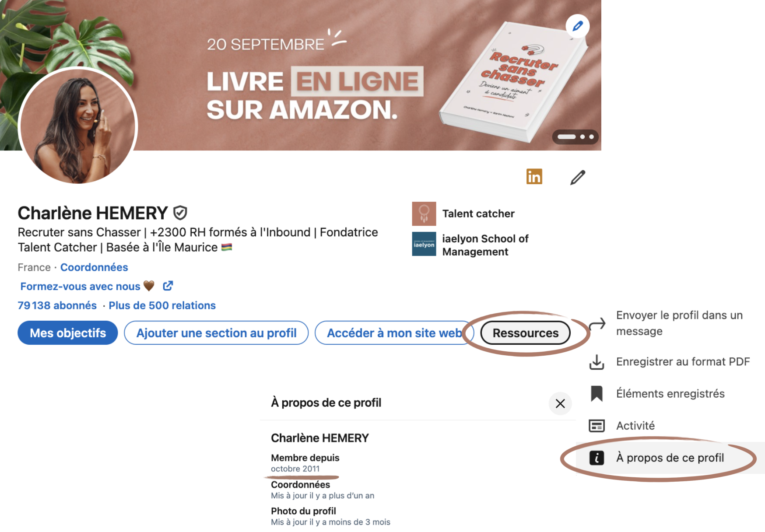Click the Talent catcher company logo
The width and height of the screenshot is (765, 532).
[x=424, y=213]
